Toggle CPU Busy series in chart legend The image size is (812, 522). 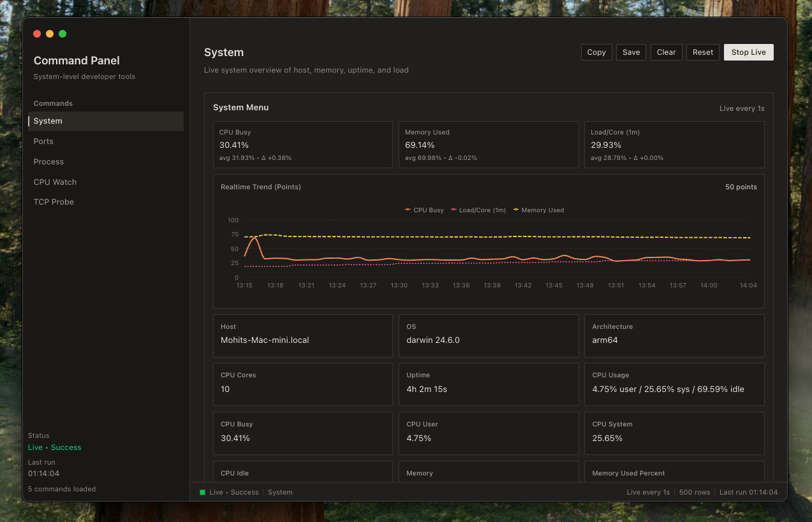tap(424, 210)
